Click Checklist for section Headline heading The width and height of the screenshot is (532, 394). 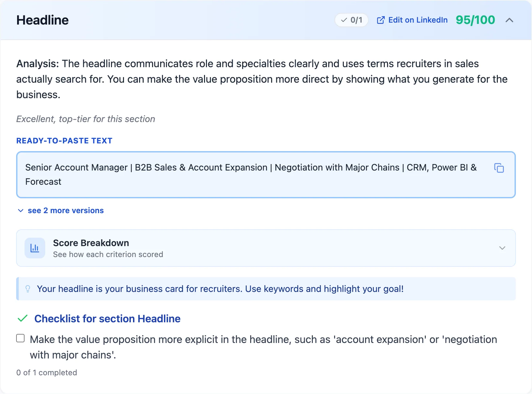coord(107,319)
